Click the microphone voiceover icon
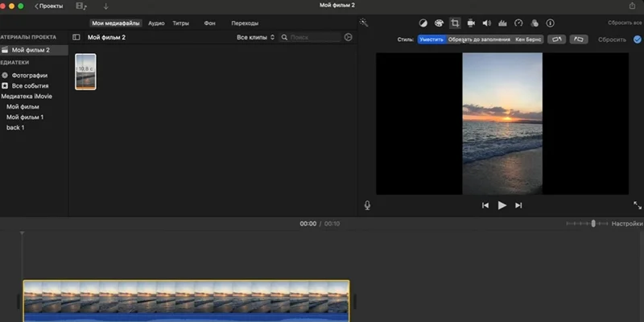Viewport: 644px width, 322px height. 367,205
